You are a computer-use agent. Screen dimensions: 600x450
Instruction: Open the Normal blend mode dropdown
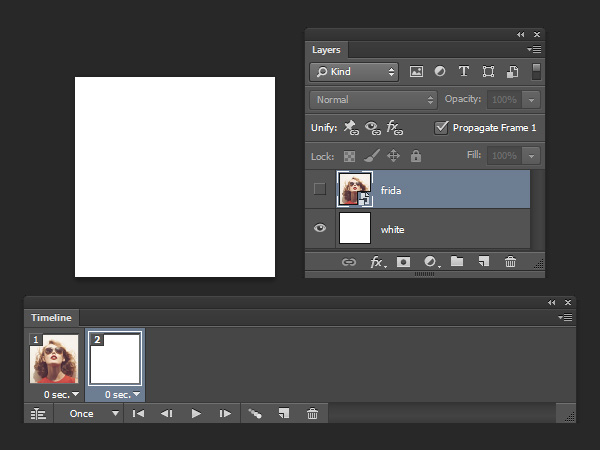click(x=374, y=100)
